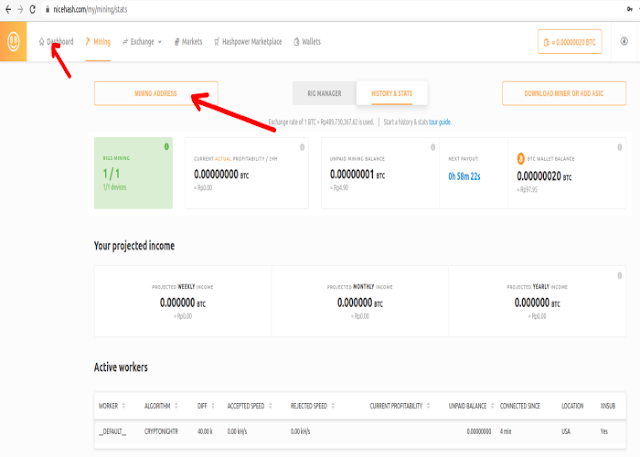This screenshot has height=457, width=640.
Task: Reload the page with the refresh icon
Action: point(32,9)
